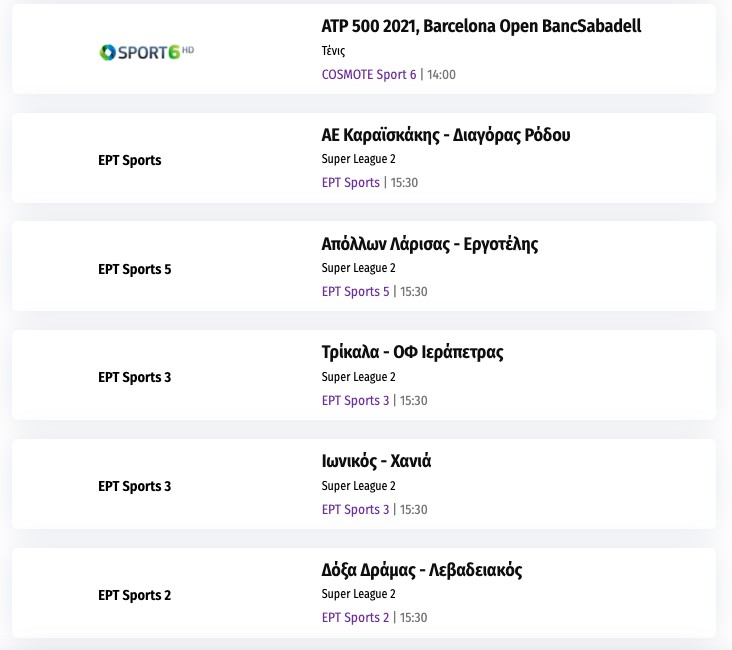Open Τρίκαλα - ΟΦ Ιεράπετρας match
The height and width of the screenshot is (650, 732).
(412, 353)
